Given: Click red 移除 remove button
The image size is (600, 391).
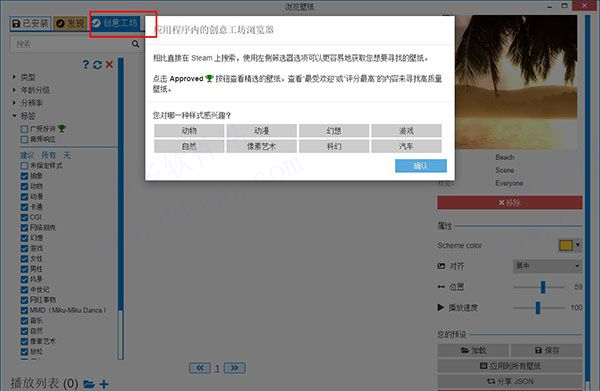Looking at the screenshot, I should (x=510, y=202).
